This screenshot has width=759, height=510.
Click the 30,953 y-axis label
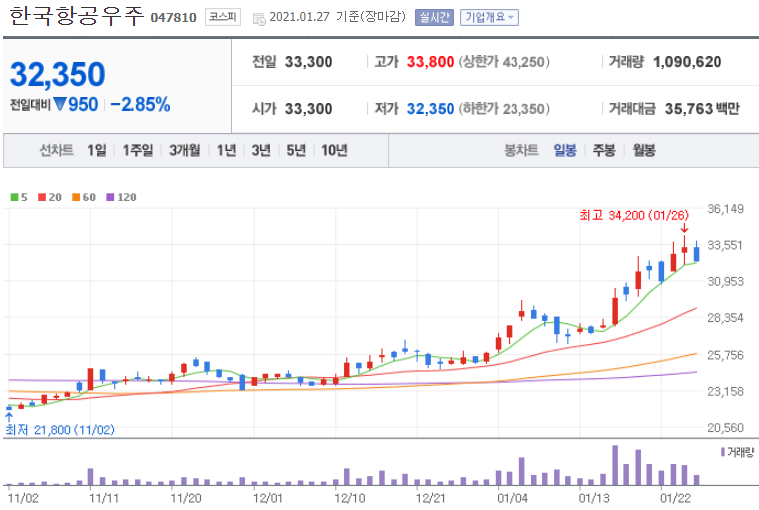click(x=725, y=282)
